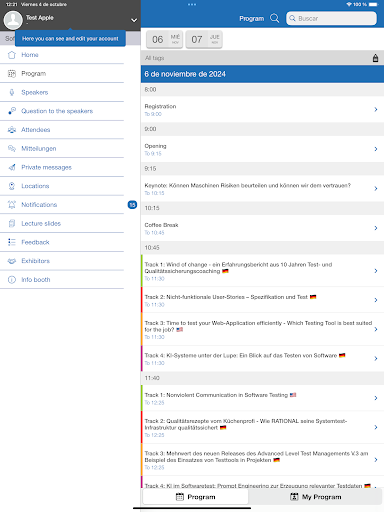Tap the Info booth icon
The height and width of the screenshot is (512, 384).
click(12, 280)
